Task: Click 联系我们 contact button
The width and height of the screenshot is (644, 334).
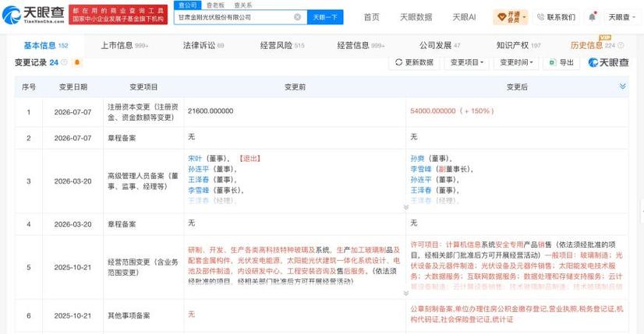Action: pos(556,17)
